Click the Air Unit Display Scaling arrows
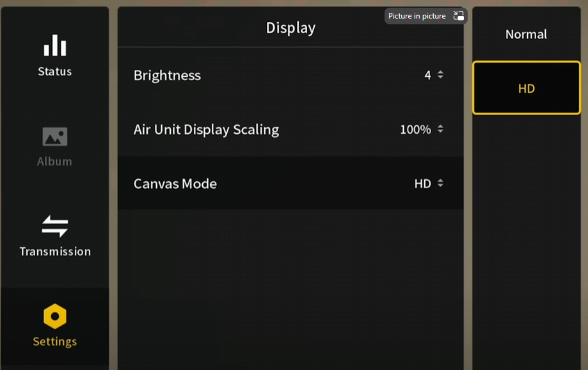Screen dimensions: 588x370 (x=440, y=129)
